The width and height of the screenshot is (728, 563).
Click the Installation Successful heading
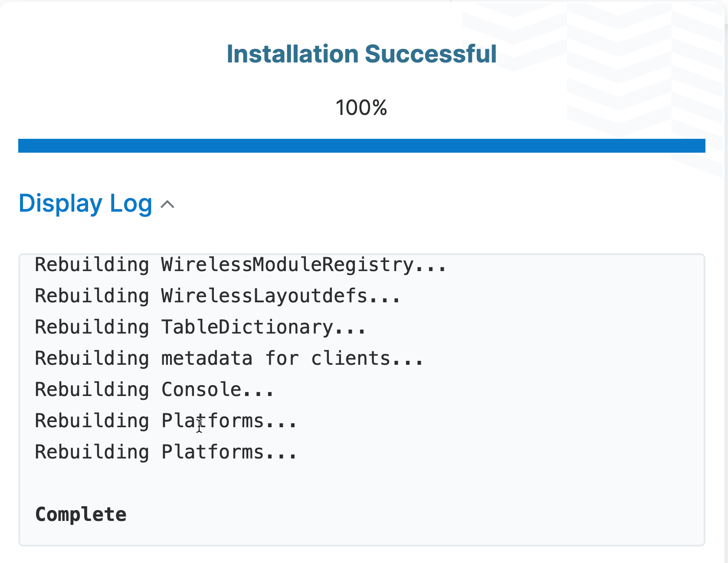click(x=362, y=54)
